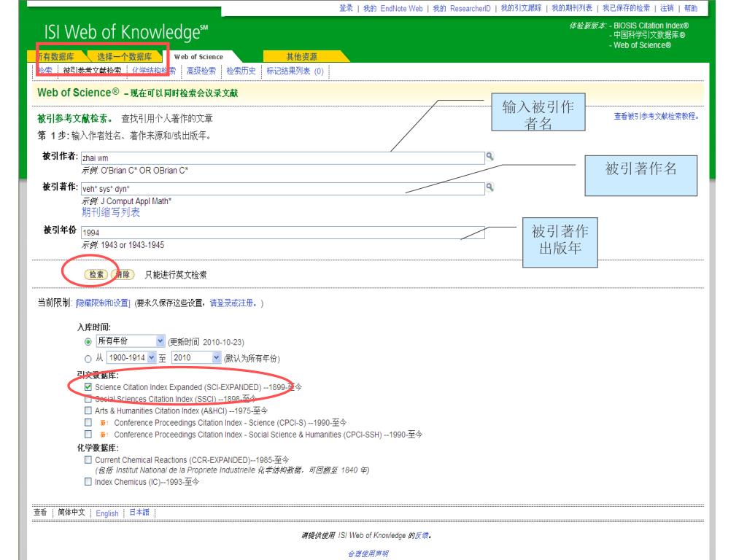Open the 查看被引参考文献检索教程 tutorial link
This screenshot has width=747, height=560.
(656, 116)
